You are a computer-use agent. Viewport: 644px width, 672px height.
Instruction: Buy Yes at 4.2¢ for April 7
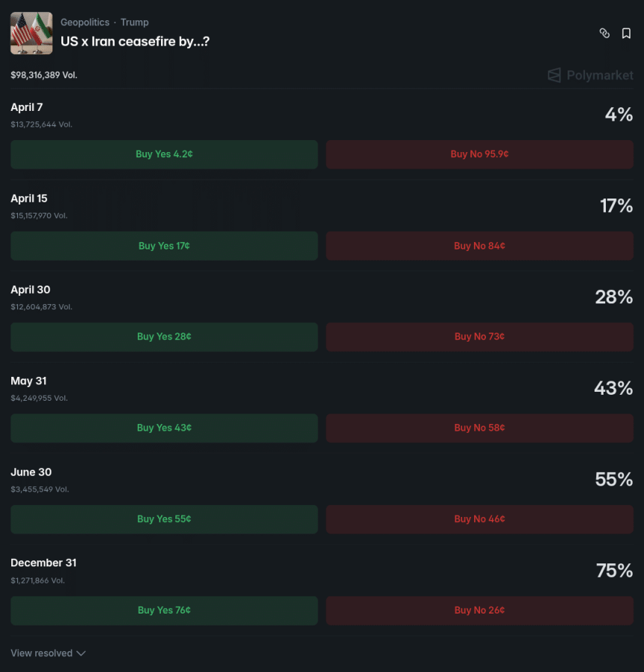(164, 154)
